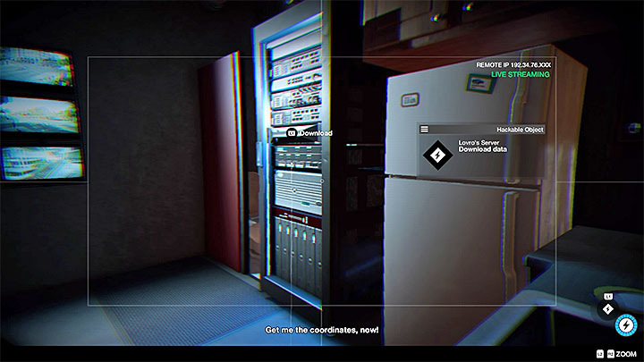Click the subtitle "Get me the coordinates, now!"
The width and height of the screenshot is (644, 362).
tap(322, 330)
